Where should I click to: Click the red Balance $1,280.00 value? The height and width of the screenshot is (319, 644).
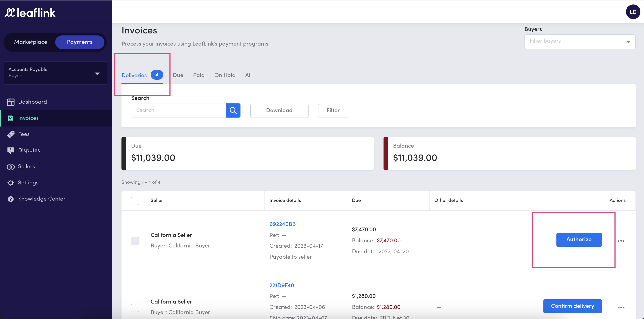[x=388, y=307]
